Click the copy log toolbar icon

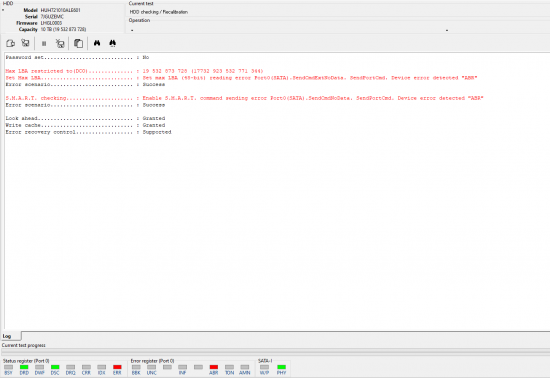(78, 43)
